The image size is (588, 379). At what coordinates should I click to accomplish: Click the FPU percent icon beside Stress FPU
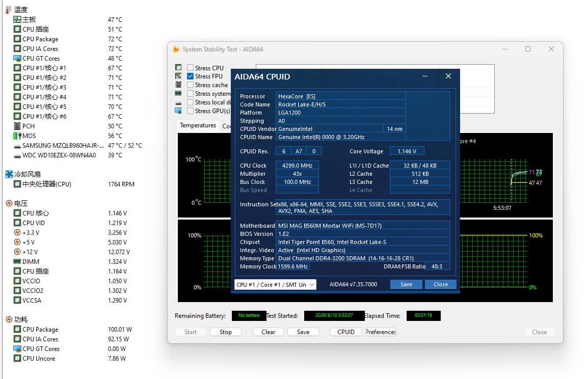coord(178,76)
